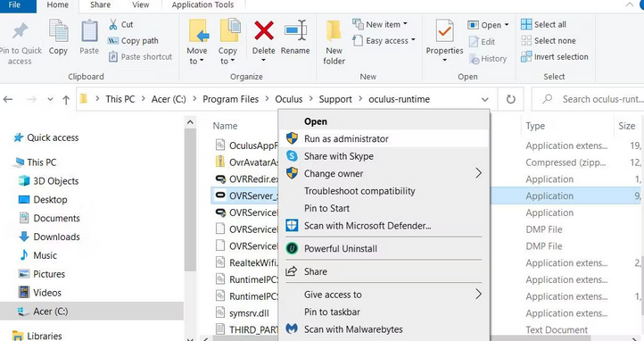Click the Rename ribbon icon
Screen dimensions: 644x341
[x=295, y=31]
